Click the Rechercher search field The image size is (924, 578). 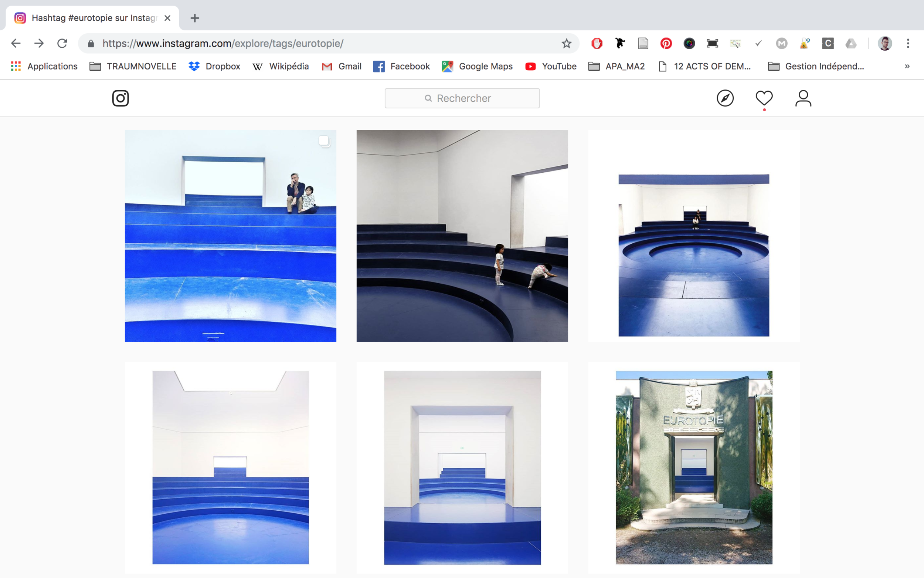click(x=462, y=98)
